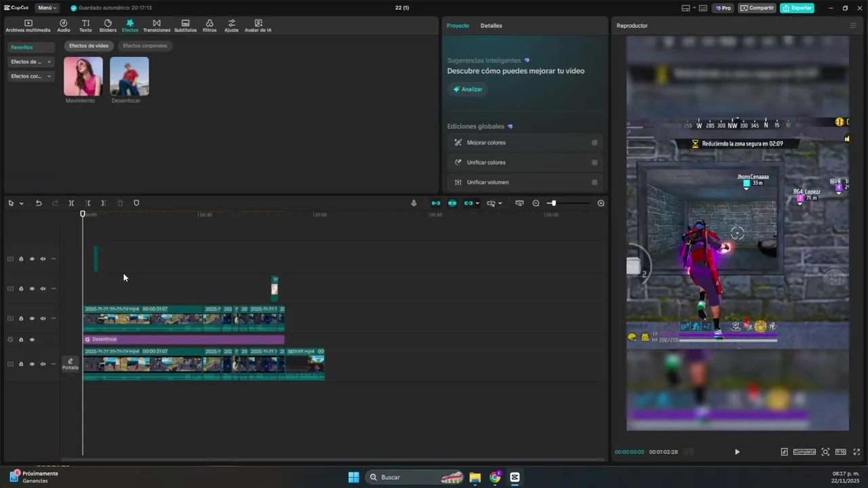868x488 pixels.
Task: Click the Windows Start button
Action: [x=353, y=477]
